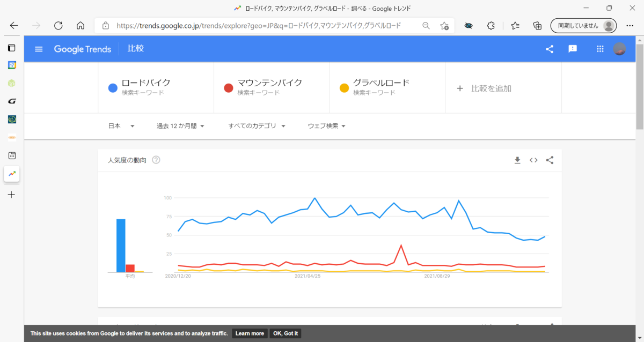The image size is (644, 342).
Task: Click the 人気度の動向 card title
Action: pyautogui.click(x=127, y=160)
